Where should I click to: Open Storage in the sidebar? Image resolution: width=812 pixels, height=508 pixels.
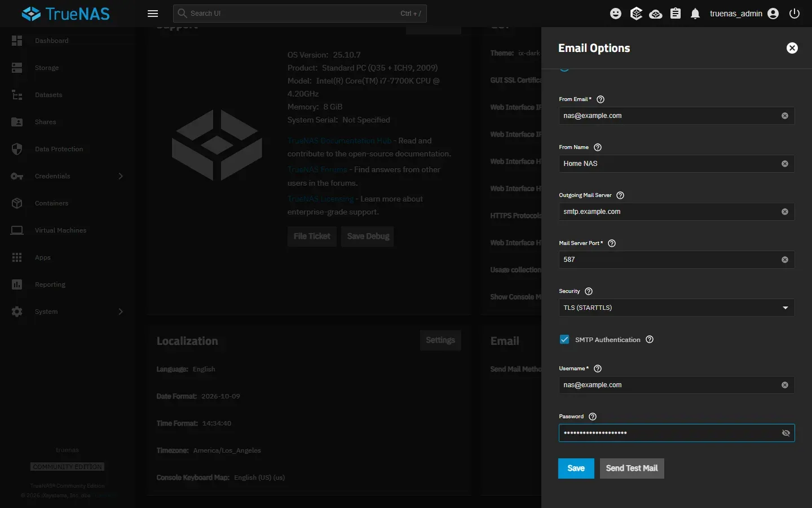point(68,68)
